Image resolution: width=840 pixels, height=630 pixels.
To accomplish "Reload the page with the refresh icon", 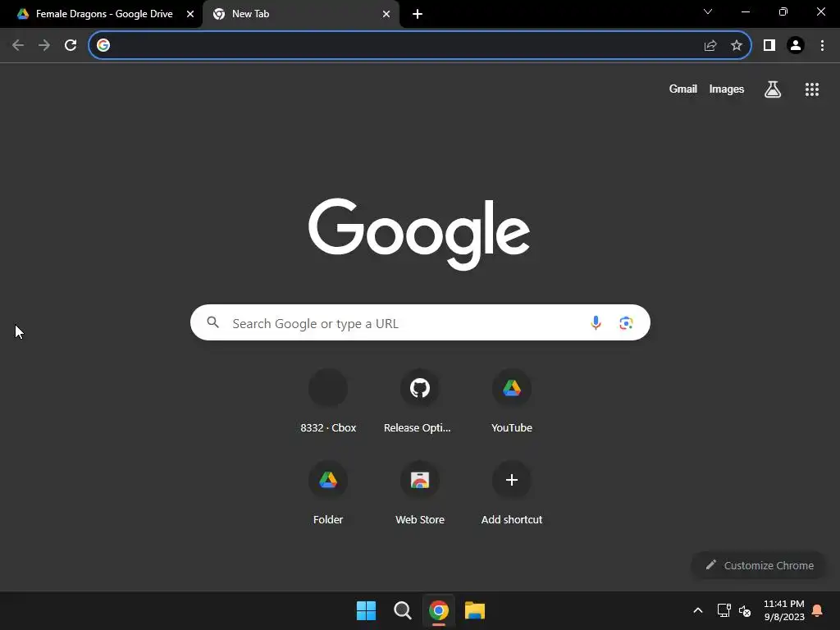I will tap(71, 46).
